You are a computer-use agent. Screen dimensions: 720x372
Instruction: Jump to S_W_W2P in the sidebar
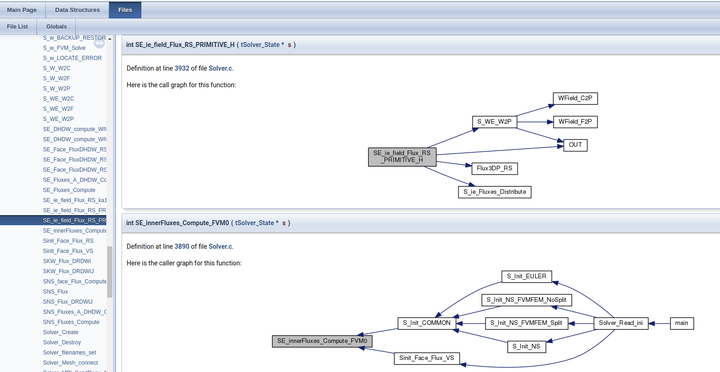56,88
